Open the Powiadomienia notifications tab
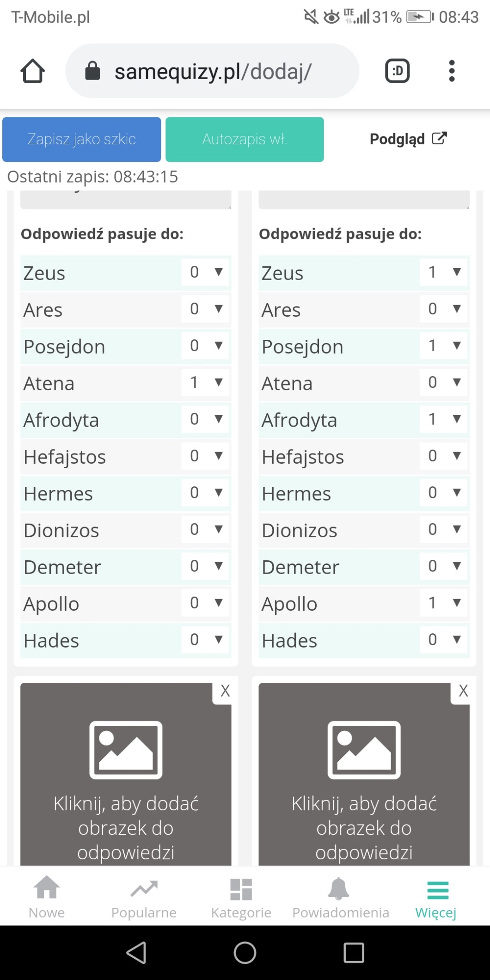 340,897
